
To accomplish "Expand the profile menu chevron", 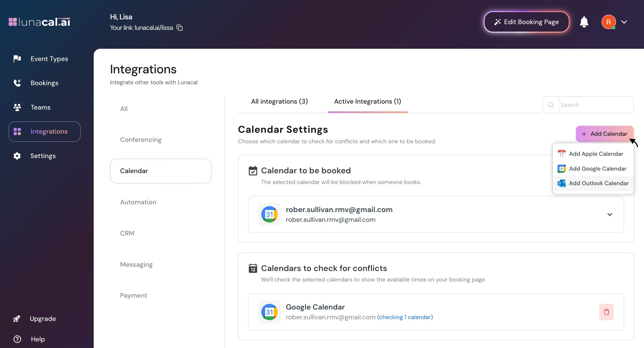I will (624, 22).
